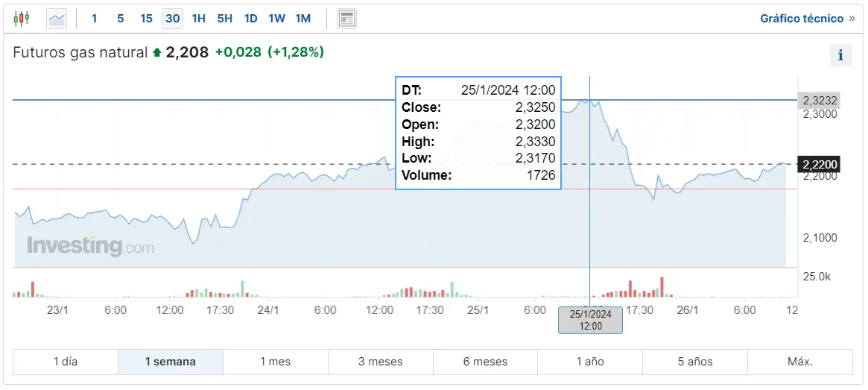Switch to the 1 mes range tab
868x390 pixels.
[276, 362]
